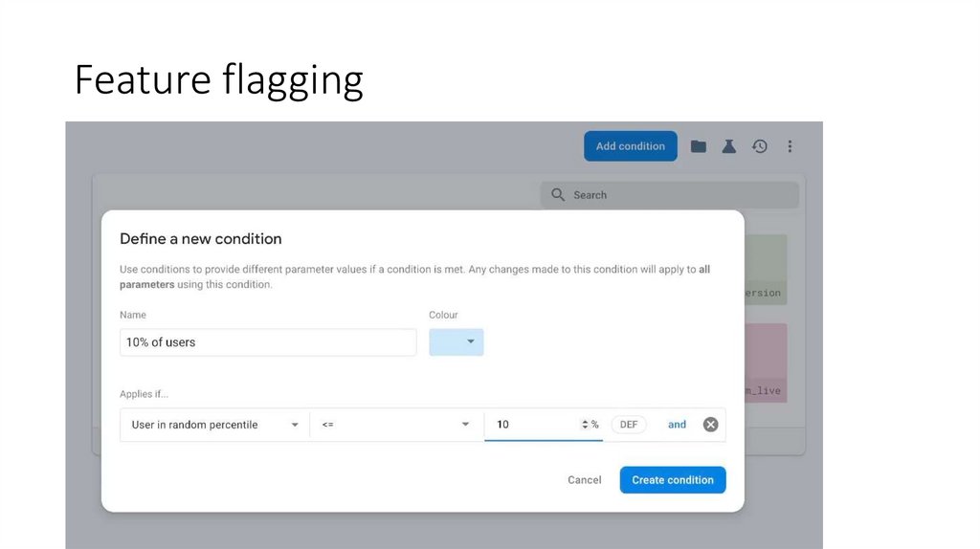Select the pink 'm_live' parameter card
This screenshot has height=549, width=980.
pos(765,363)
